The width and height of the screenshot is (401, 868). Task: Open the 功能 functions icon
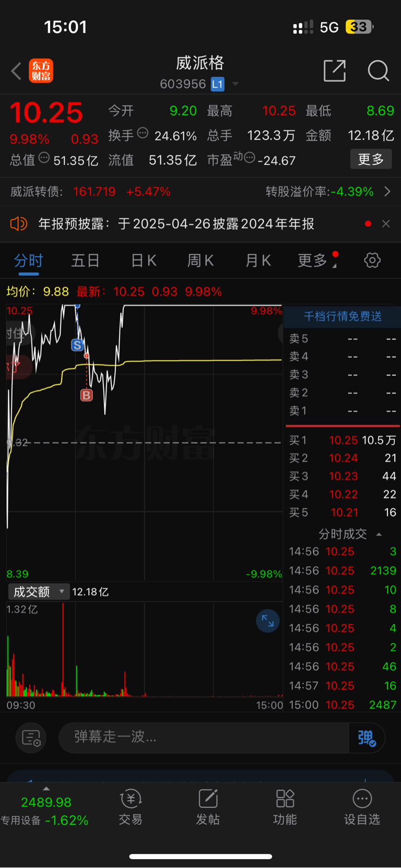point(285,807)
